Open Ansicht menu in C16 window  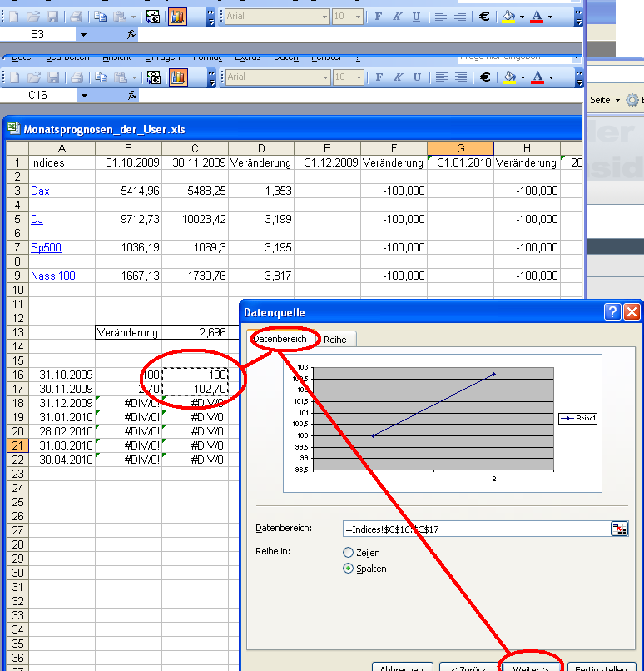117,58
